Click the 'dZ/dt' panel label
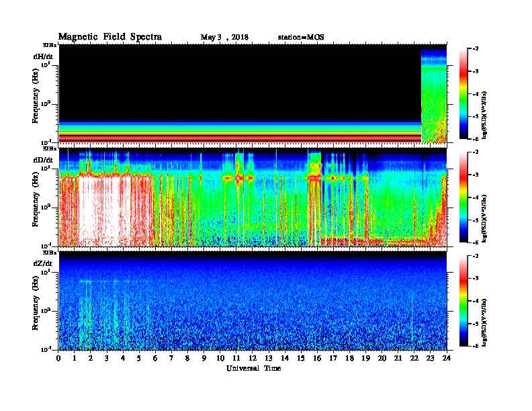532x411 pixels. pos(43,263)
